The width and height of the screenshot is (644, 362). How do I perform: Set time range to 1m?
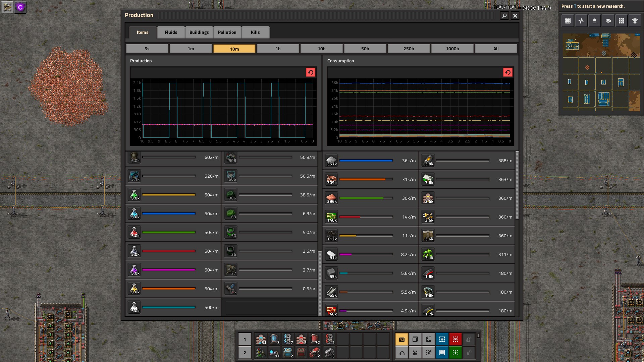pyautogui.click(x=191, y=49)
